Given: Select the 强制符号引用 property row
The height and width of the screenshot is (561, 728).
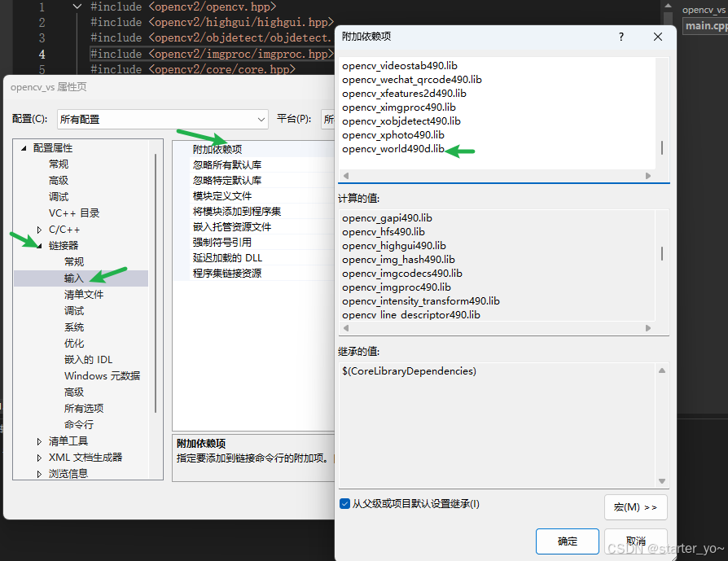Looking at the screenshot, I should pyautogui.click(x=253, y=243).
